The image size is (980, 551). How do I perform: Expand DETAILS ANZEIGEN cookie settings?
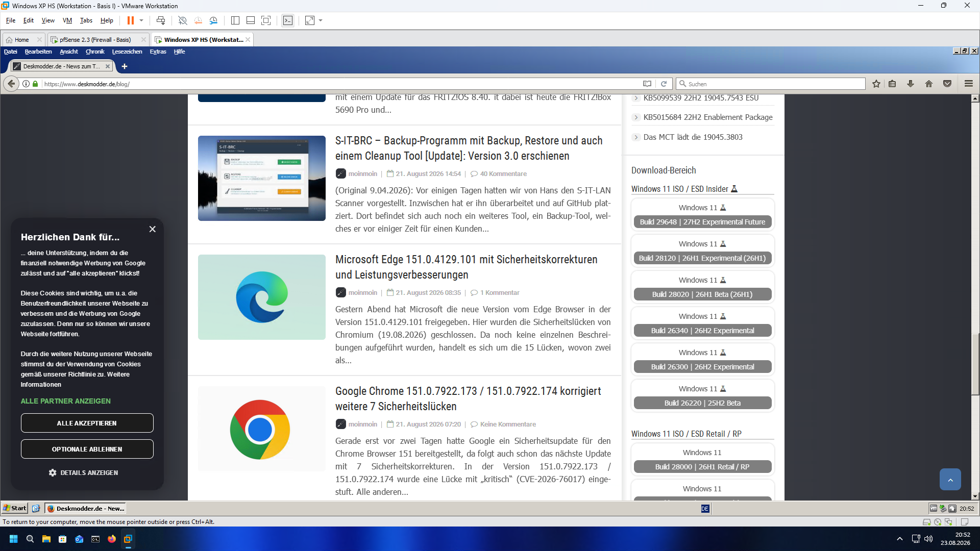click(84, 473)
